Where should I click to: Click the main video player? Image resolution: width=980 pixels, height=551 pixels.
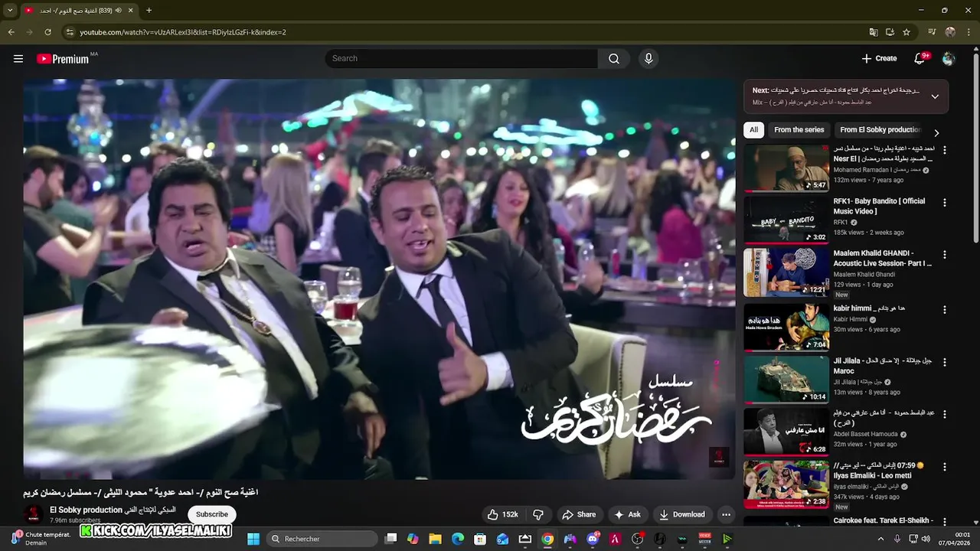tap(380, 279)
